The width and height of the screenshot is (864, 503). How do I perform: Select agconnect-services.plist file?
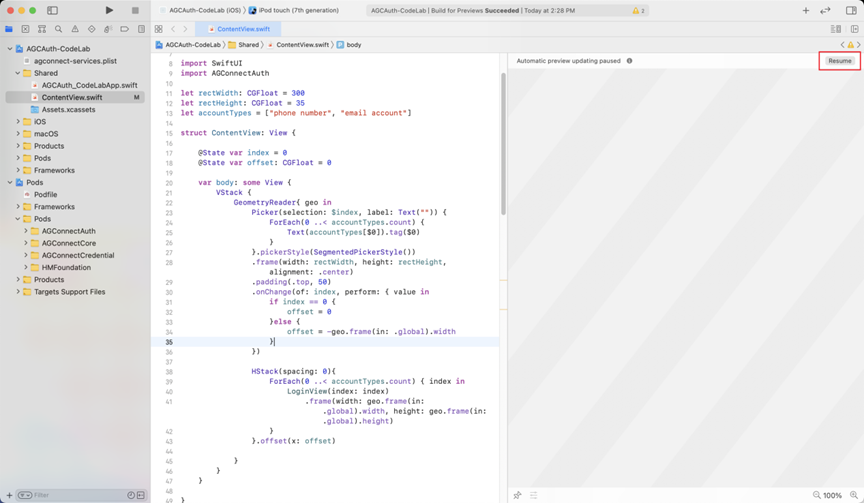pyautogui.click(x=75, y=61)
